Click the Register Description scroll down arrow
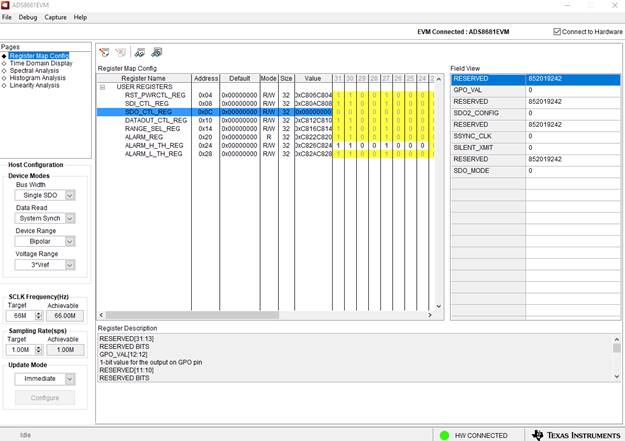Screen dimensions: 625x441 tap(617, 376)
